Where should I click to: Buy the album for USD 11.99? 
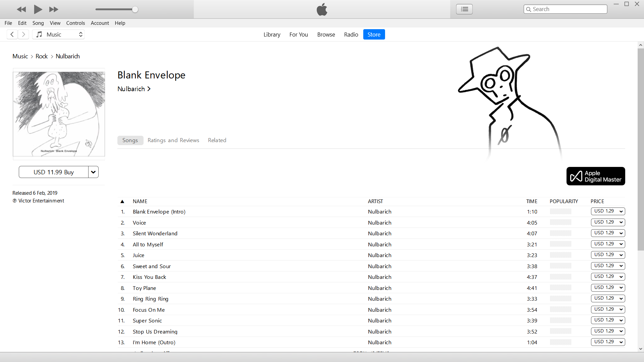[54, 172]
